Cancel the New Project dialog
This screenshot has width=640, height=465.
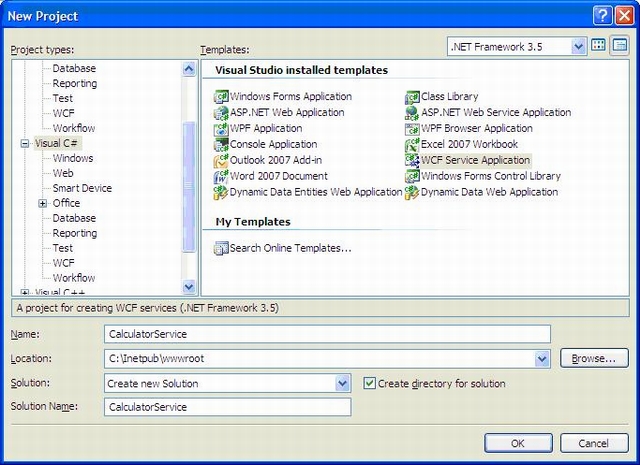pos(594,443)
